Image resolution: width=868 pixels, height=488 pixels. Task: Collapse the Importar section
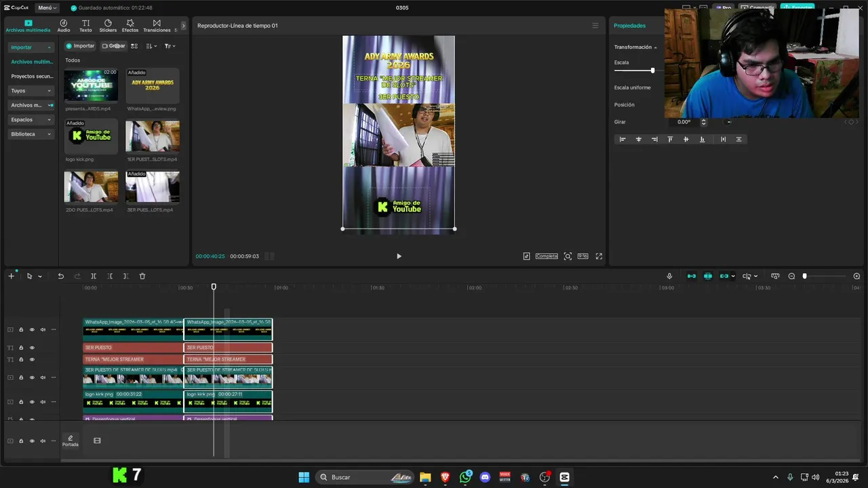click(31, 47)
